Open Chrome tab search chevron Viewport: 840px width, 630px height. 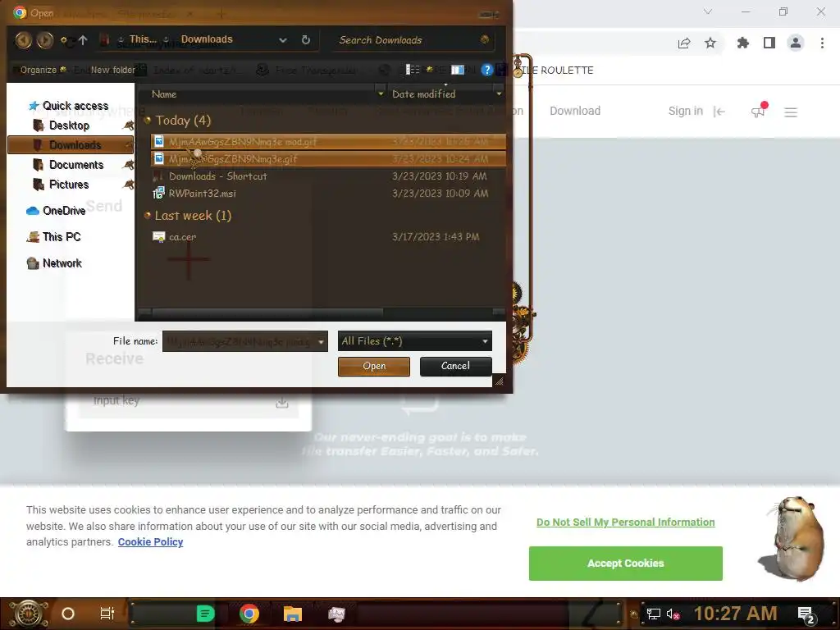pos(708,11)
